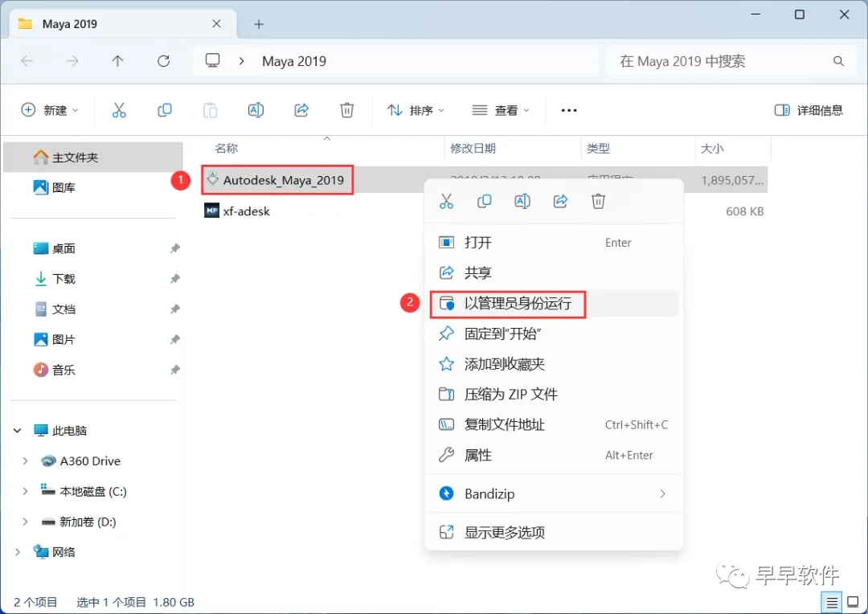Open 主文件夹 in the sidebar
Viewport: 868px width, 614px height.
tap(93, 158)
